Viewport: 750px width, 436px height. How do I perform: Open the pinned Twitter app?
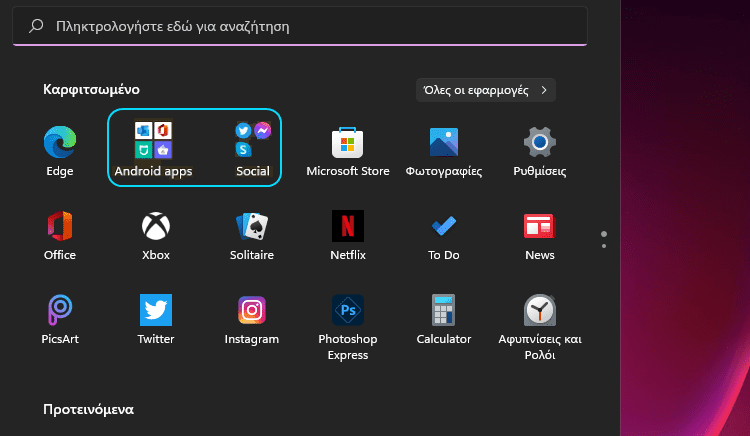[156, 310]
